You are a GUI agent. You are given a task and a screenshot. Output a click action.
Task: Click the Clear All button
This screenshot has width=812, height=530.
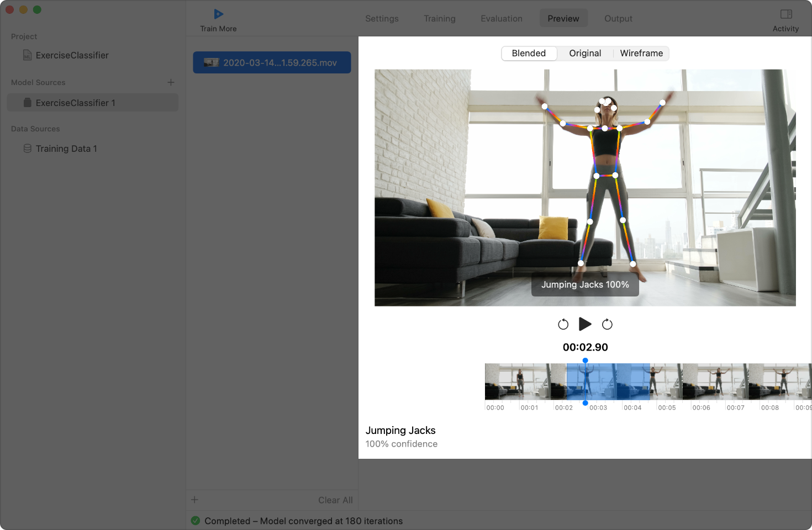[x=335, y=500]
